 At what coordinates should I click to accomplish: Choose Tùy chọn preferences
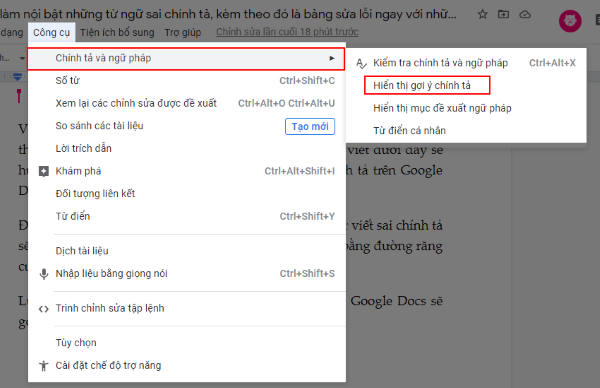187,343
